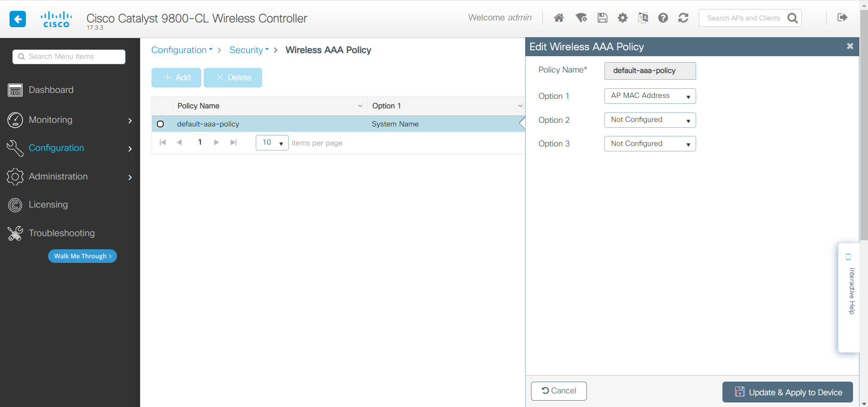Open the Option 3 dropdown

coord(650,144)
